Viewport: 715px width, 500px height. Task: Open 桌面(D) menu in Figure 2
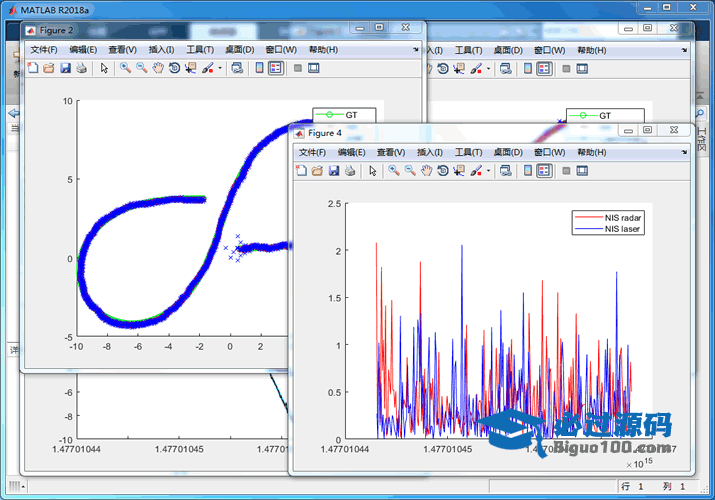coord(239,50)
